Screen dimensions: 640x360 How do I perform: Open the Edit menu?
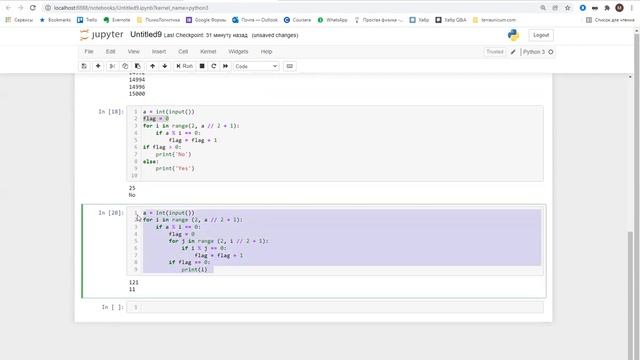(111, 52)
